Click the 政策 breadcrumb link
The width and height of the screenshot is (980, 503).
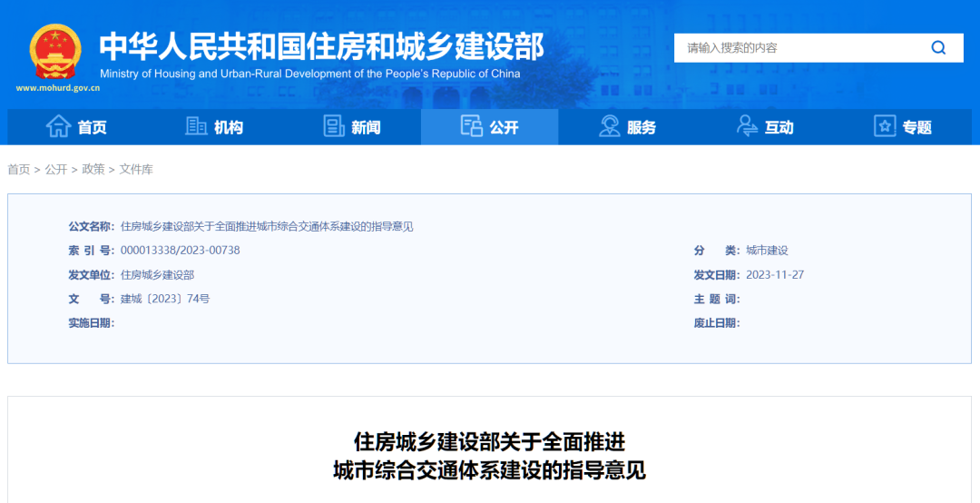point(93,170)
